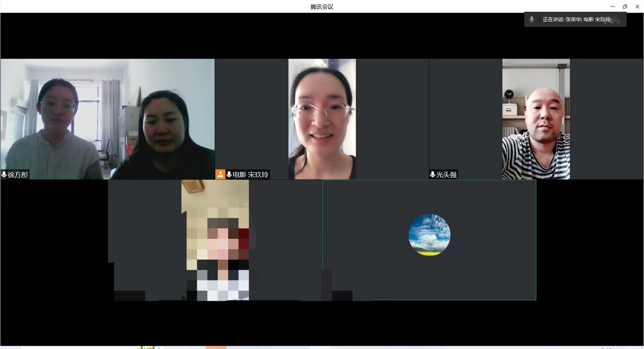Click the microphone icon beside 光头强
Image resolution: width=644 pixels, height=349 pixels.
433,174
